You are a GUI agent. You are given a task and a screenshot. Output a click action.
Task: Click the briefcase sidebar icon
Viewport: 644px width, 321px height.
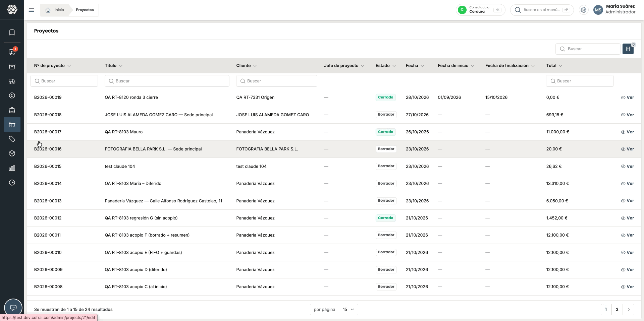pyautogui.click(x=12, y=110)
